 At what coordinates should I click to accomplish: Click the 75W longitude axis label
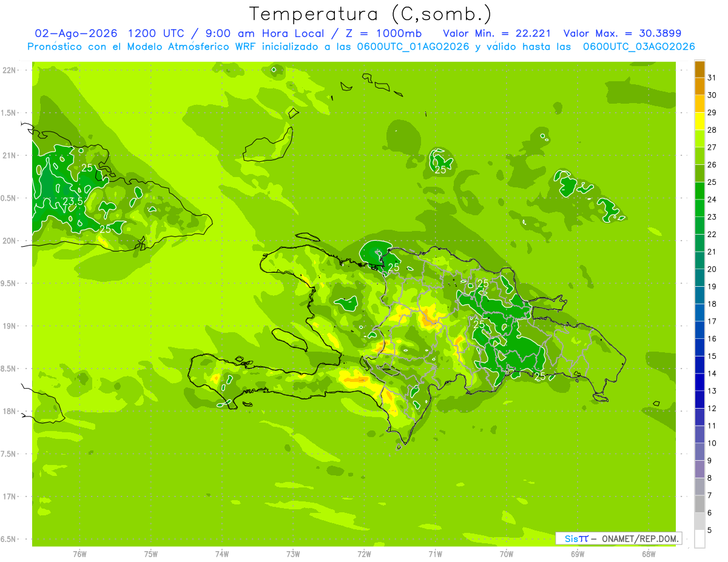tap(150, 554)
